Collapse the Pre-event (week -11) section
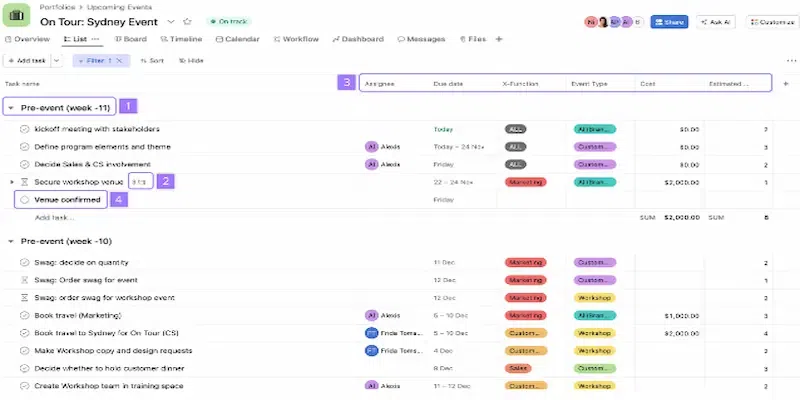 pyautogui.click(x=11, y=108)
